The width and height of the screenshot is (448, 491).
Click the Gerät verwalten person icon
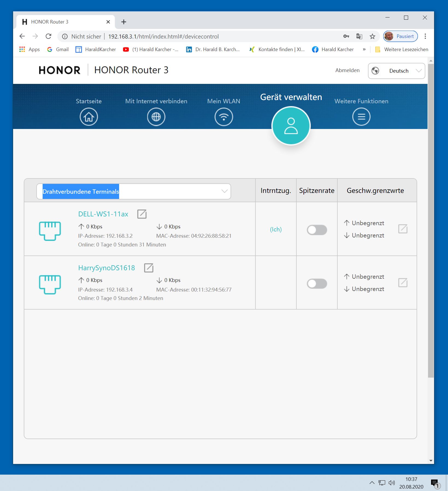291,126
